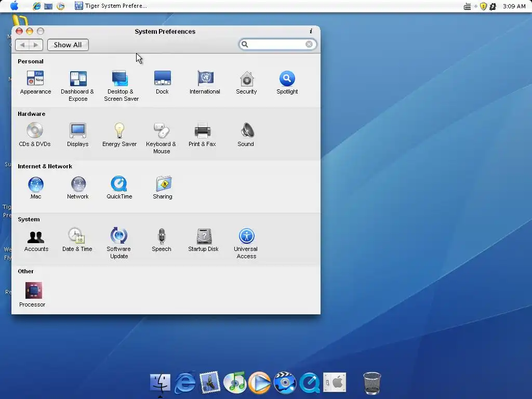Open QuickTime Player from the dock

pyautogui.click(x=310, y=383)
